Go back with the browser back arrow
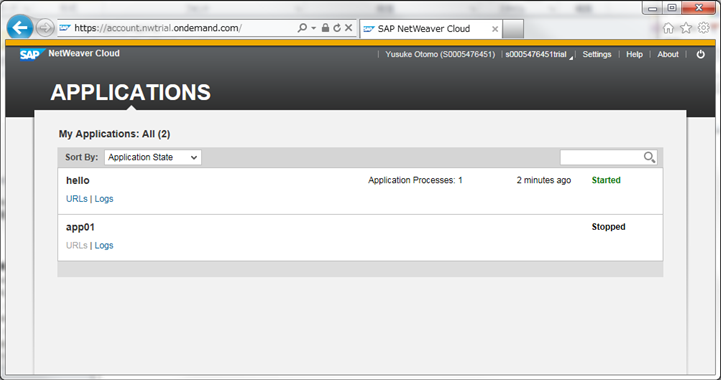This screenshot has height=381, width=722. [x=20, y=28]
